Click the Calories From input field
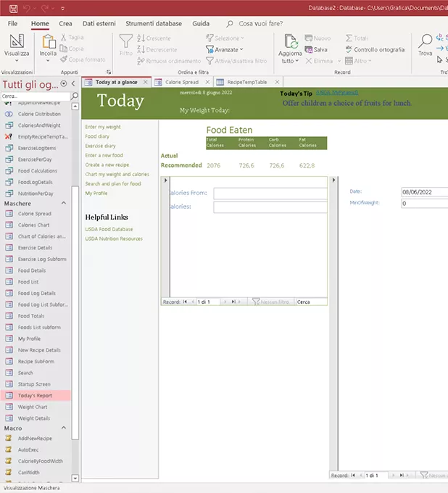448x493 pixels. click(270, 194)
